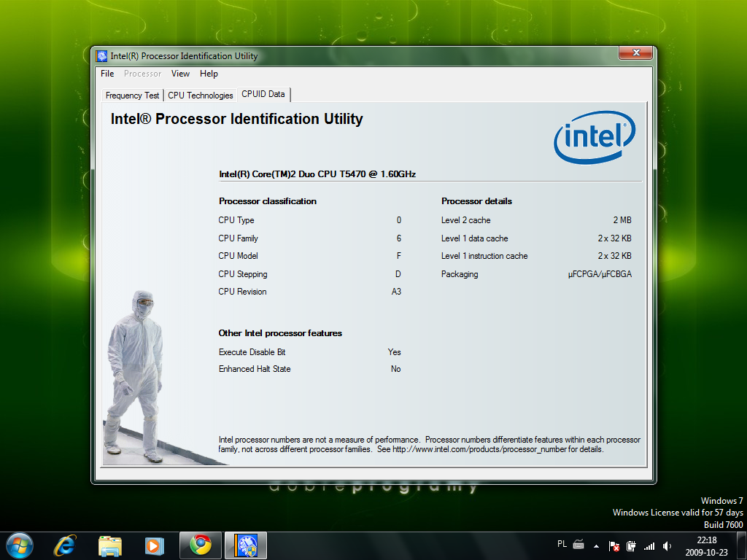Open the File menu
The image size is (747, 560).
pos(107,74)
